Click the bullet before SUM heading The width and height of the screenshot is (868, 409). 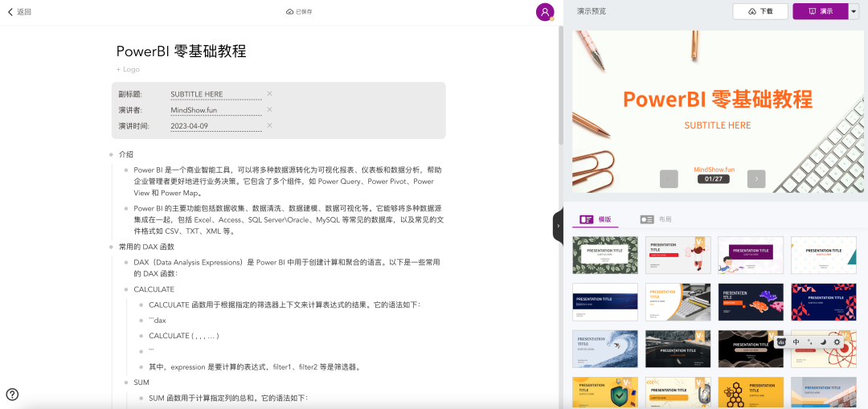tap(126, 382)
